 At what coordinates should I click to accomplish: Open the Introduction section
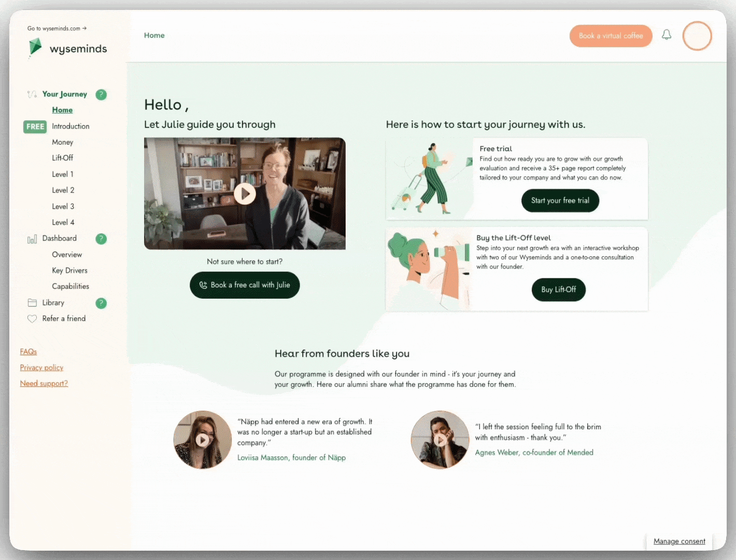pyautogui.click(x=70, y=126)
